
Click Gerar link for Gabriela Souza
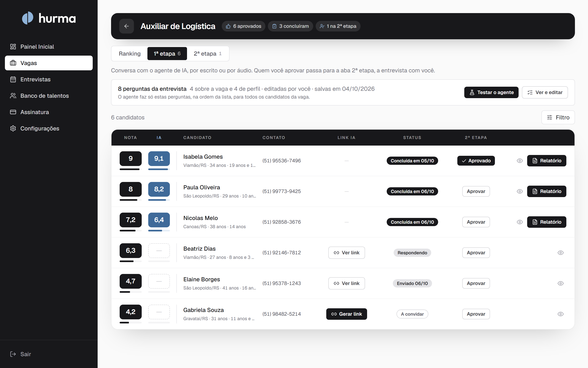tap(346, 314)
